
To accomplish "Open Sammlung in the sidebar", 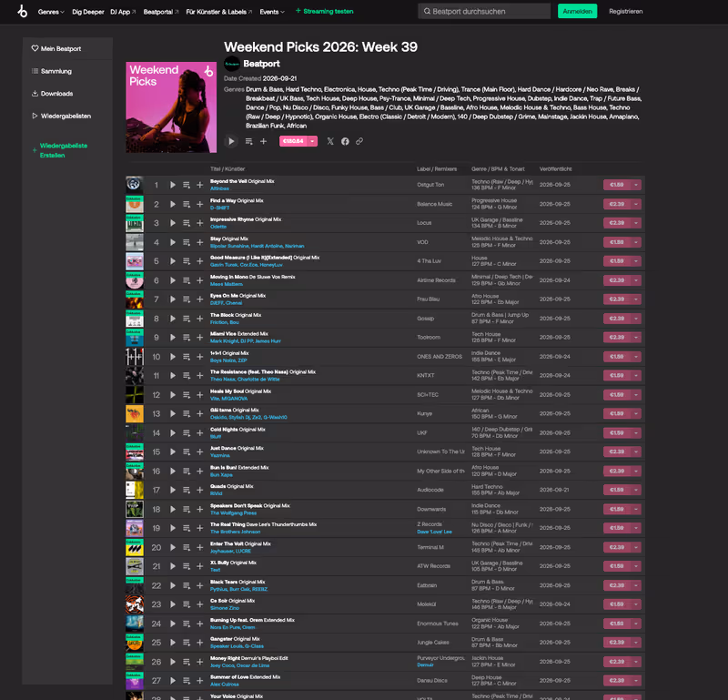I will (52, 71).
